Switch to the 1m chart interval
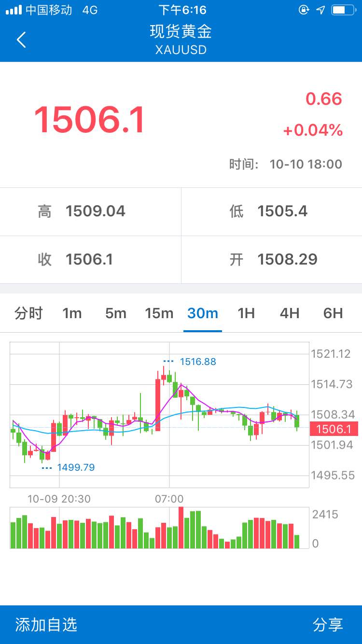This screenshot has width=362, height=644. coord(72,313)
